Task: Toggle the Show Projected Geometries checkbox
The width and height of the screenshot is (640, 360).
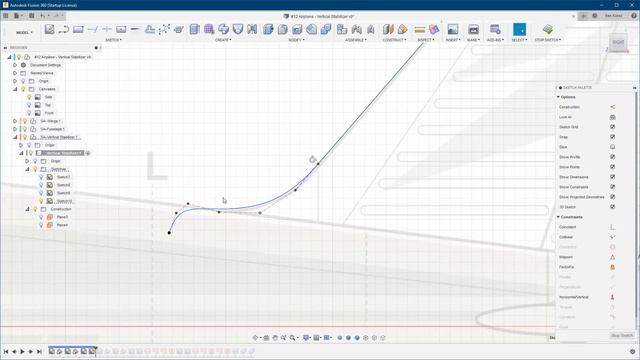Action: tap(612, 197)
